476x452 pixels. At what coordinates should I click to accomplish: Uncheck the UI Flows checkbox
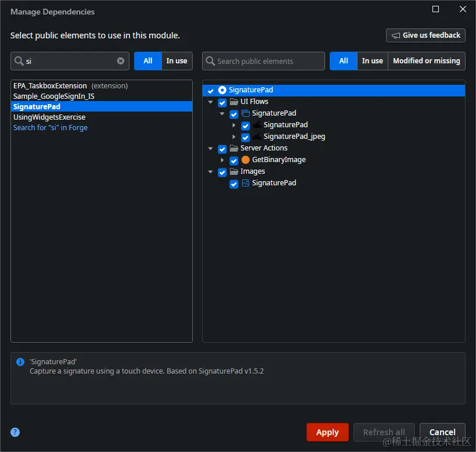coord(222,102)
